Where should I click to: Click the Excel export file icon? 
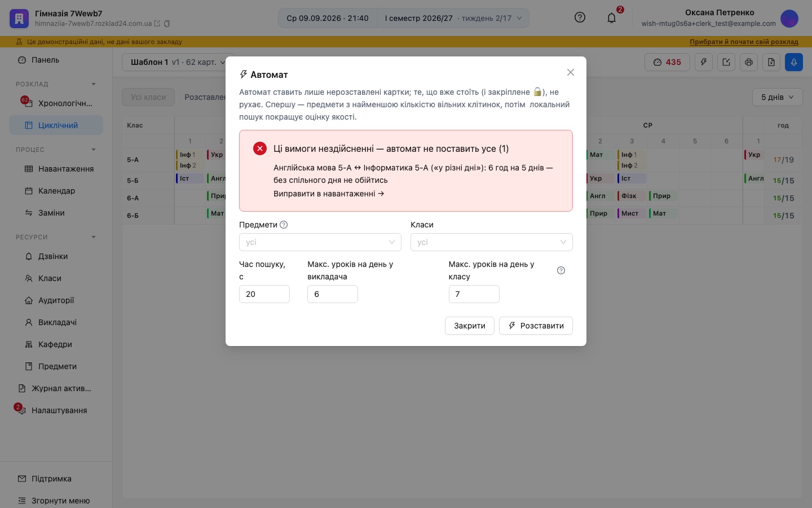(771, 62)
